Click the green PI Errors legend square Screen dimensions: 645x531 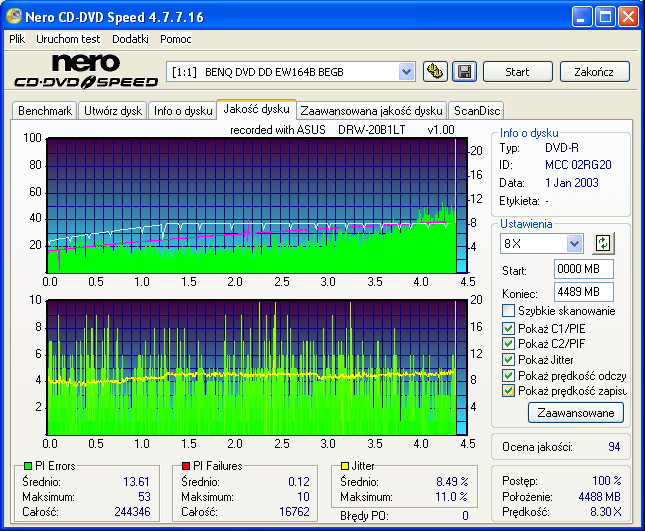coord(28,466)
